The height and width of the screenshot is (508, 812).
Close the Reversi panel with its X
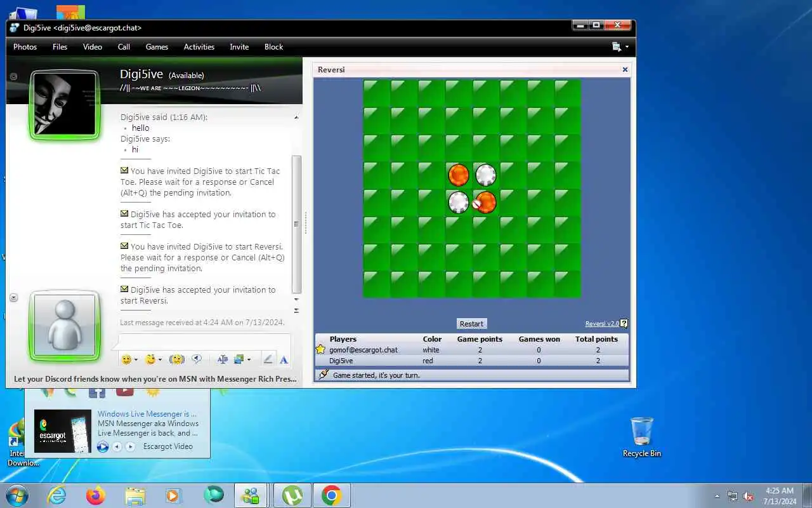[x=625, y=70]
